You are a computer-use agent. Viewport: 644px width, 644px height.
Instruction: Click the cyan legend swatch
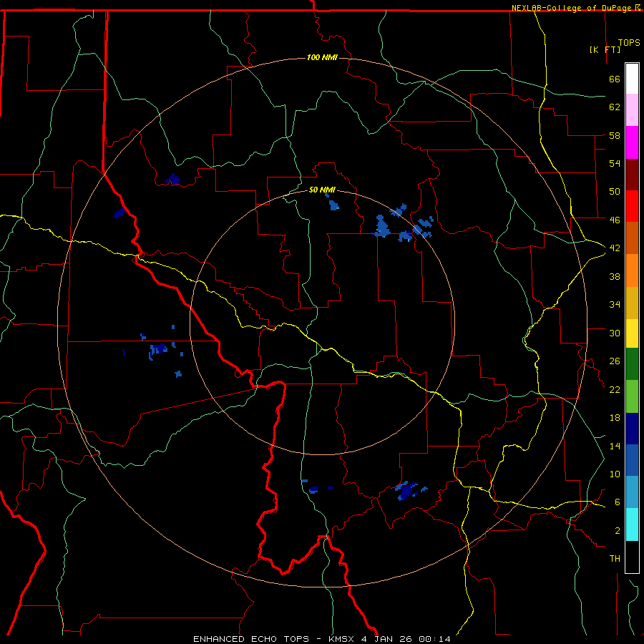click(632, 525)
